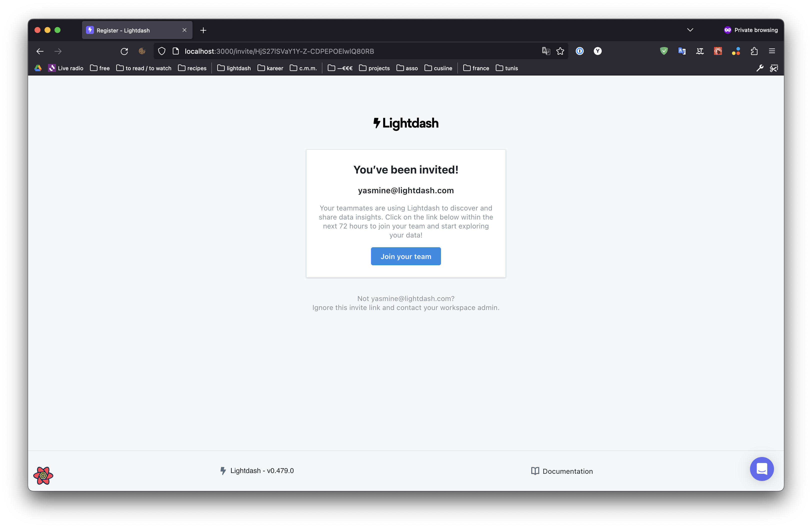The width and height of the screenshot is (812, 528).
Task: Open the extensions puzzle-piece icon
Action: (754, 51)
